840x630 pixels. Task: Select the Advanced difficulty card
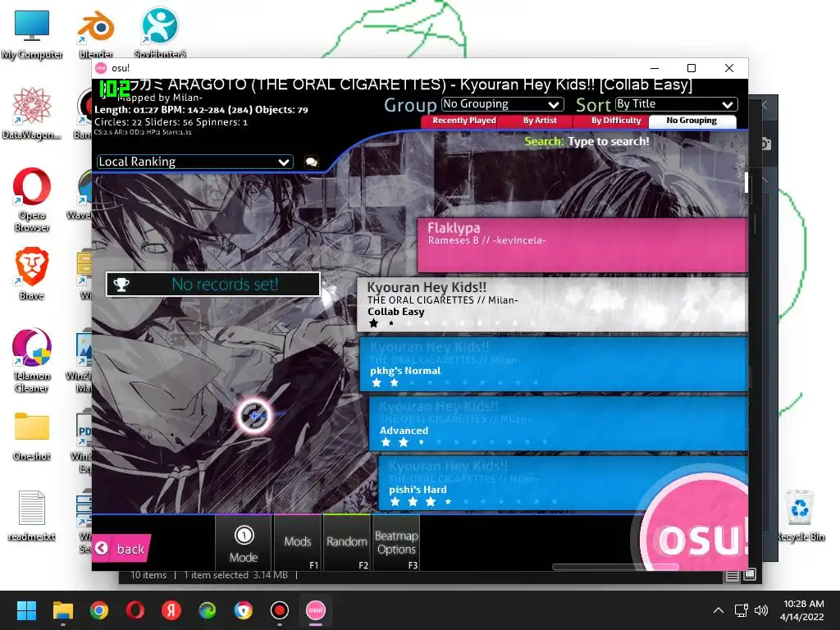pos(558,423)
